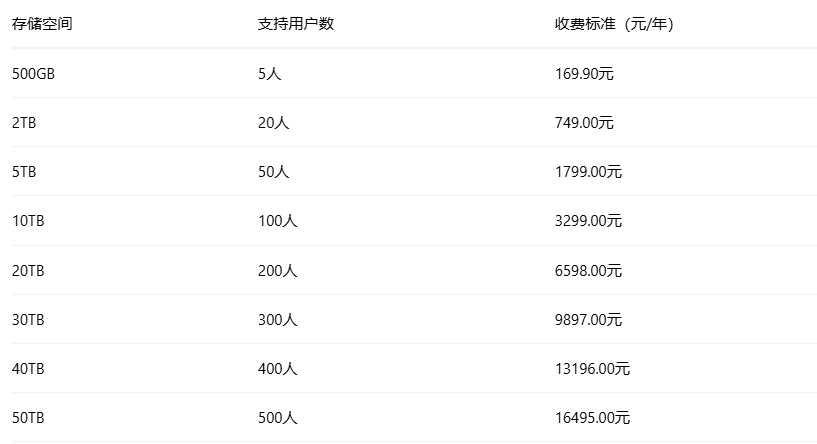This screenshot has width=817, height=444.
Task: Click the 5人 user count cell
Action: 269,73
